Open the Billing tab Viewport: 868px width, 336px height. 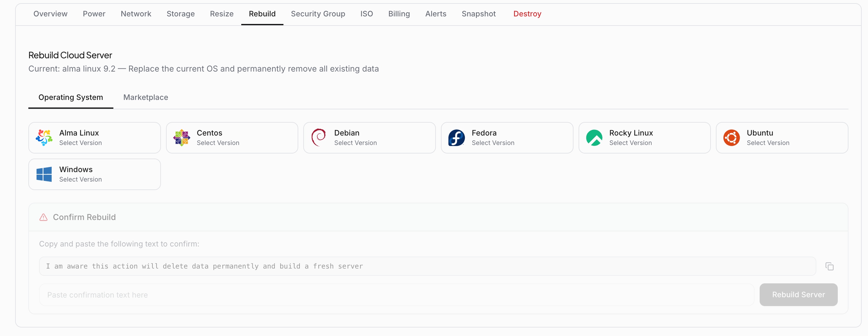point(399,14)
